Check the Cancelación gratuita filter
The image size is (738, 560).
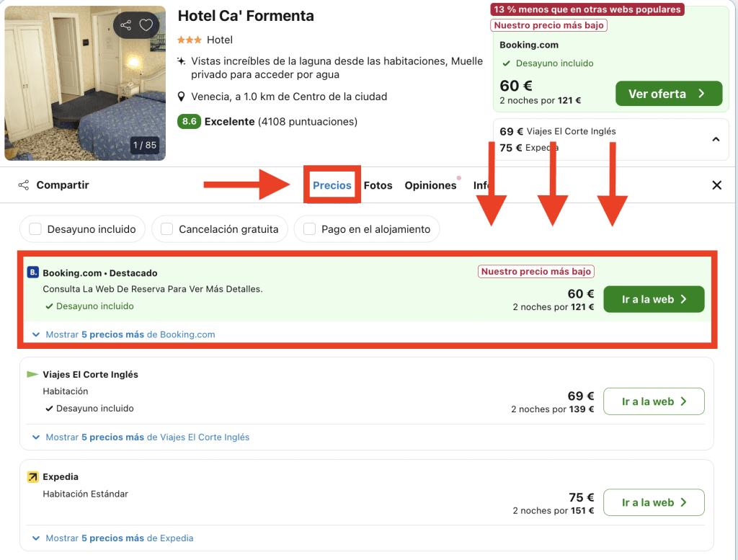click(166, 229)
